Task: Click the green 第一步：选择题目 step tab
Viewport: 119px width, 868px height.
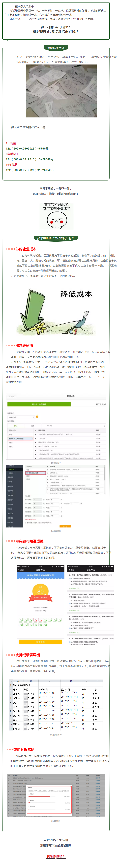Action: pos(39,404)
